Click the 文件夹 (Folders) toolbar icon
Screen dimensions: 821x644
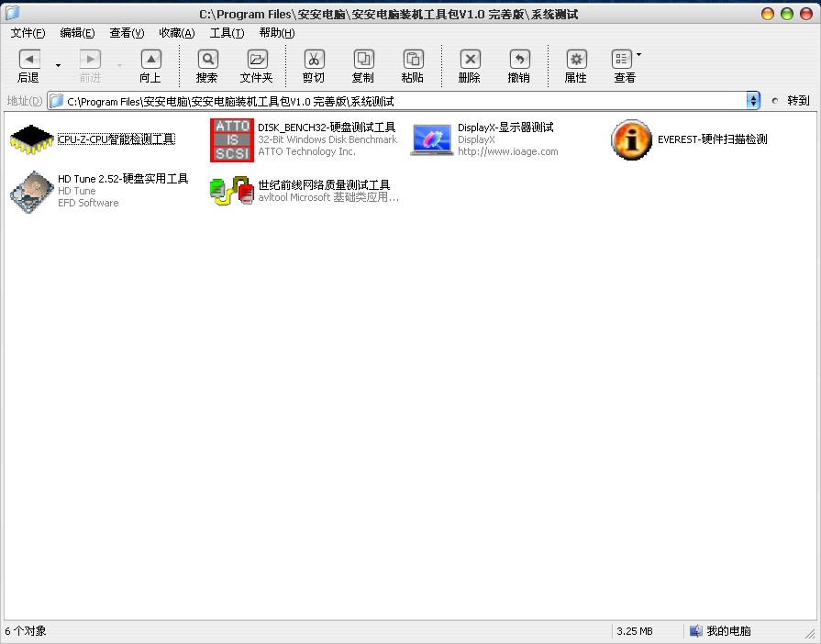[x=257, y=60]
